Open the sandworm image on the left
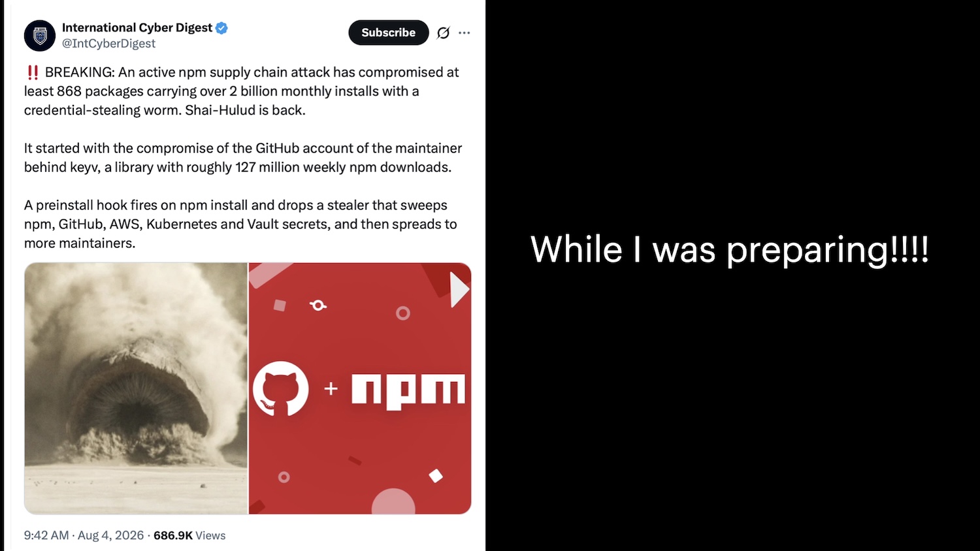This screenshot has width=980, height=551. point(136,388)
